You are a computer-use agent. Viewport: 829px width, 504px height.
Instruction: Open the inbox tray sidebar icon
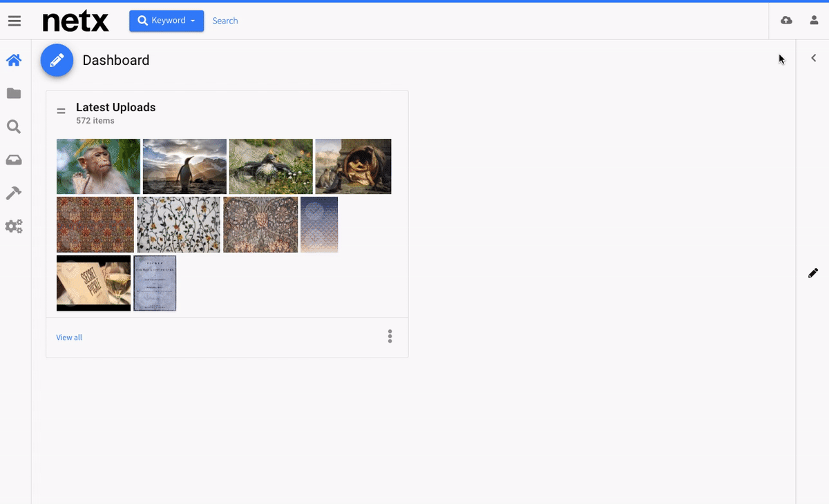[x=14, y=160]
